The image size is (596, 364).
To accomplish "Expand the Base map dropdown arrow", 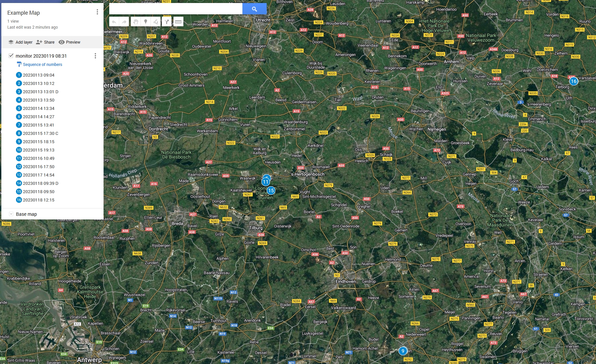I will 11,214.
